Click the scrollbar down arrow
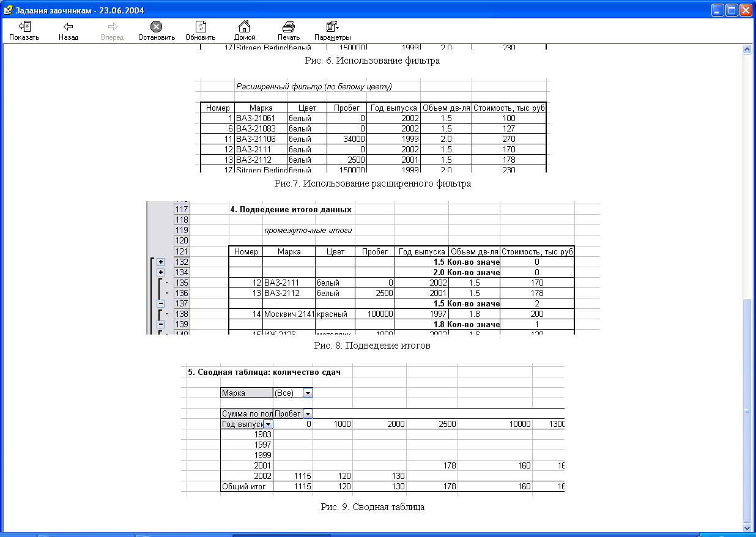This screenshot has height=537, width=756. (x=746, y=527)
